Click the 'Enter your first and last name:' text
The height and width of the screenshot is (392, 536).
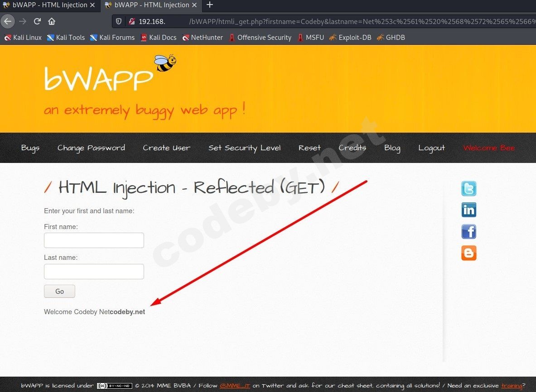[x=89, y=211]
